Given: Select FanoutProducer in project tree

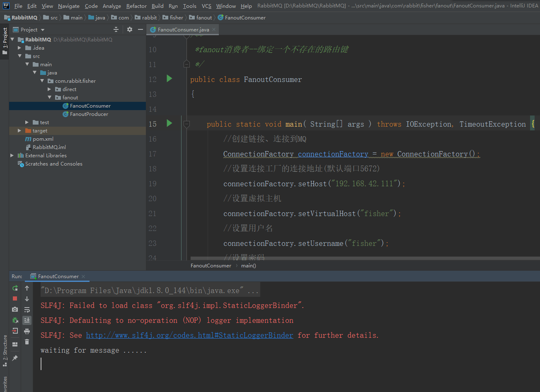Looking at the screenshot, I should pos(89,114).
